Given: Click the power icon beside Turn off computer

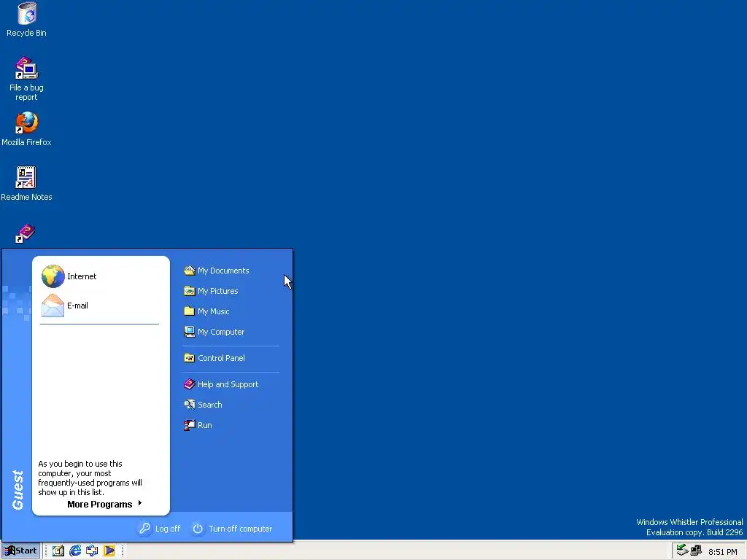Looking at the screenshot, I should coord(198,529).
